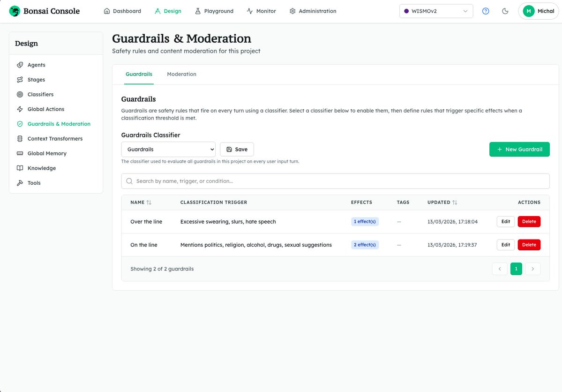
Task: Click the 2 effect(s) badge
Action: click(x=365, y=245)
